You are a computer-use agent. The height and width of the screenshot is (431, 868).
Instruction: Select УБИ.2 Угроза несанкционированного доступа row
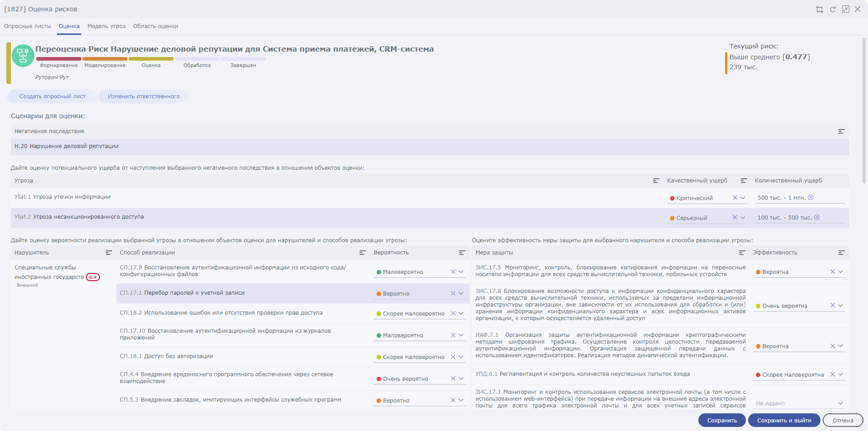(x=430, y=218)
